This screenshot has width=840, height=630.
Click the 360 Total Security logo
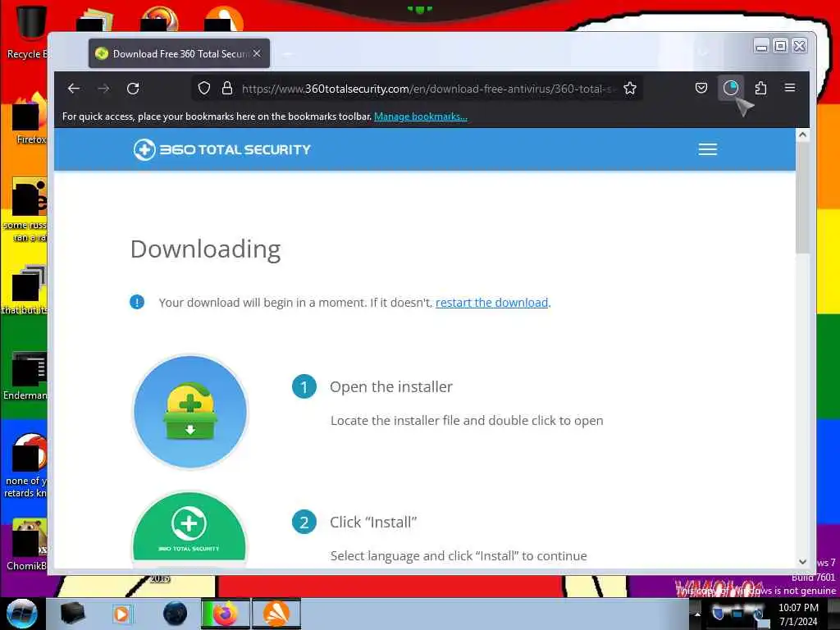(x=221, y=149)
